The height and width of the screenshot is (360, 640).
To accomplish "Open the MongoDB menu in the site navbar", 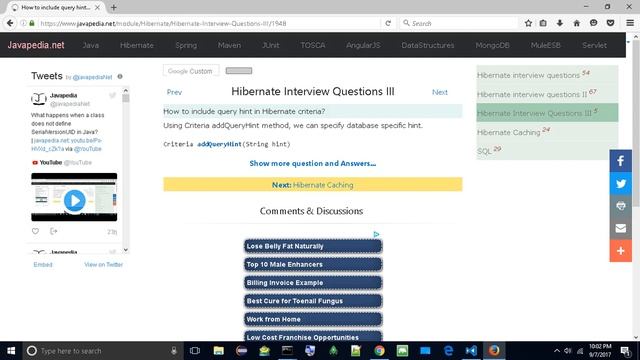I will 493,45.
